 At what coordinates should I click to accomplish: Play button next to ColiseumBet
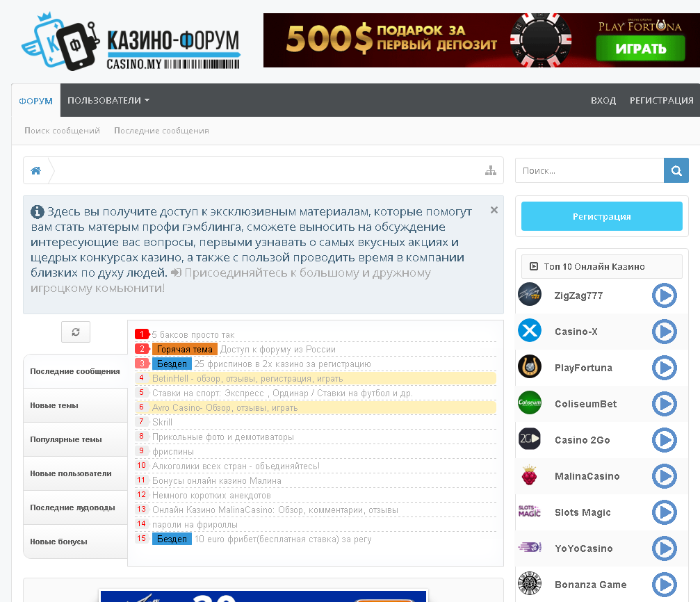click(x=665, y=404)
